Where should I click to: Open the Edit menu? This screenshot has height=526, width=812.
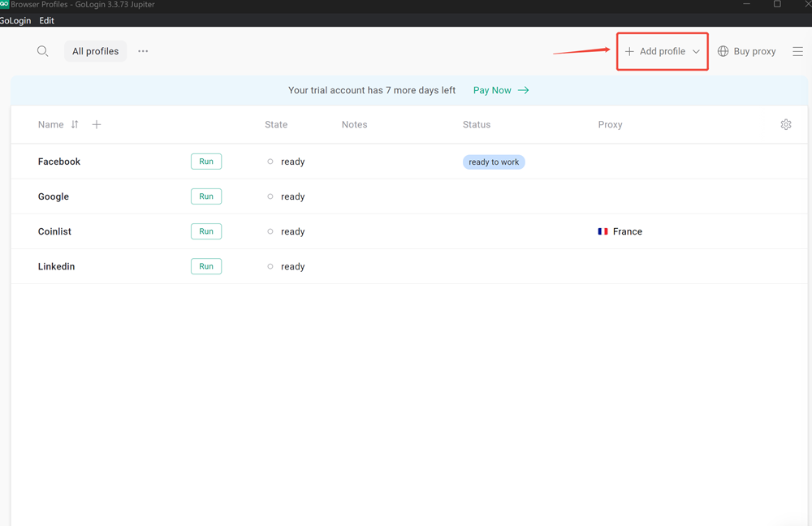[46, 21]
